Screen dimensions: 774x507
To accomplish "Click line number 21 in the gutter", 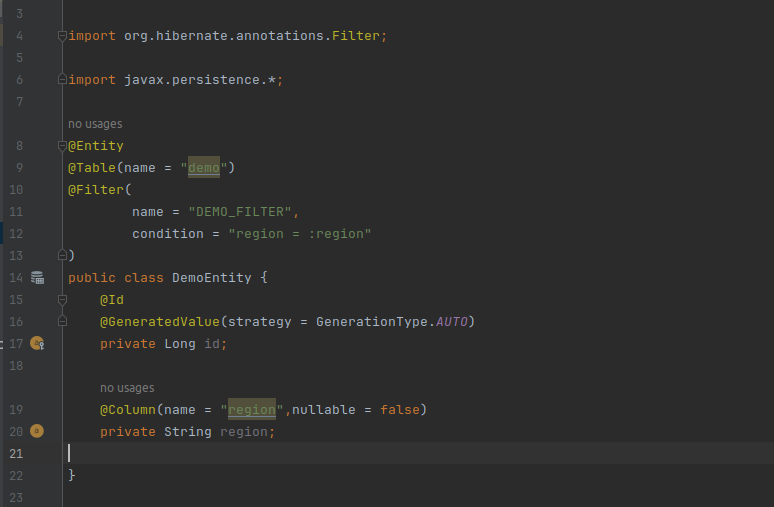I will (16, 453).
